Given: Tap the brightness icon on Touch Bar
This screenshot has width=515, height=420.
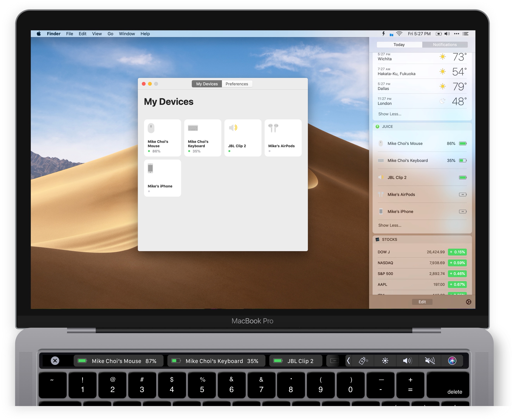Looking at the screenshot, I should [x=385, y=361].
